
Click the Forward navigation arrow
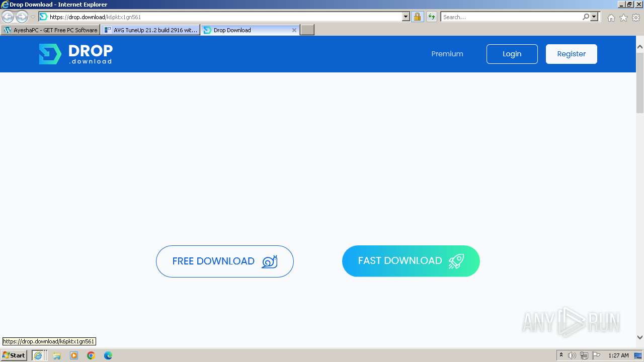[x=22, y=17]
